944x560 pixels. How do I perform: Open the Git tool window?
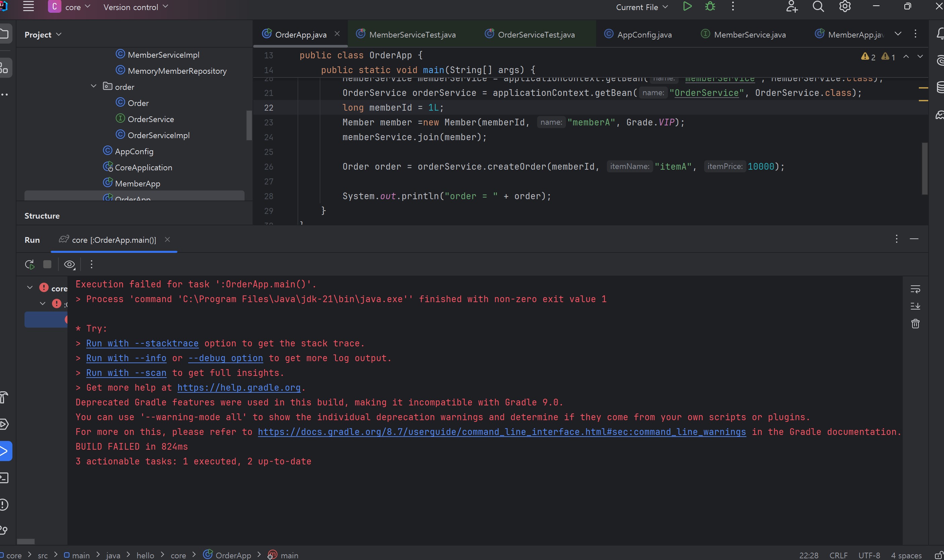click(x=4, y=530)
